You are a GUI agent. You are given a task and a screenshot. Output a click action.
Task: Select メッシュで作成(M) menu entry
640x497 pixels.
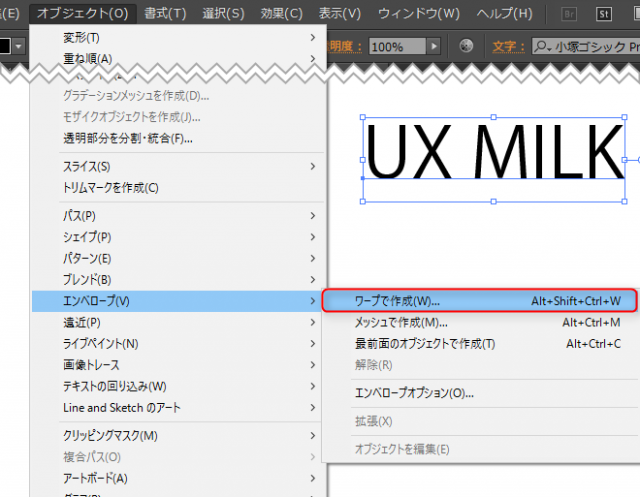coord(402,322)
